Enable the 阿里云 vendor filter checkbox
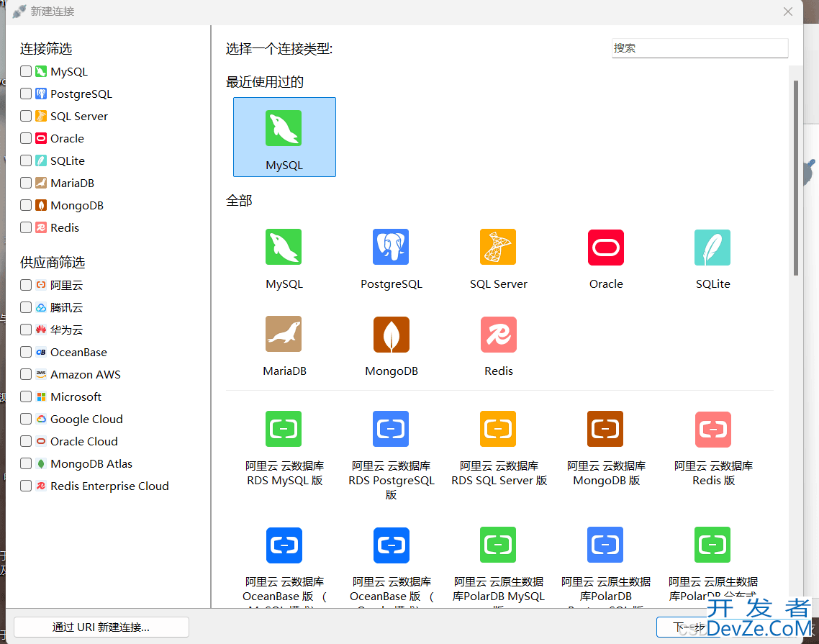 click(x=26, y=285)
